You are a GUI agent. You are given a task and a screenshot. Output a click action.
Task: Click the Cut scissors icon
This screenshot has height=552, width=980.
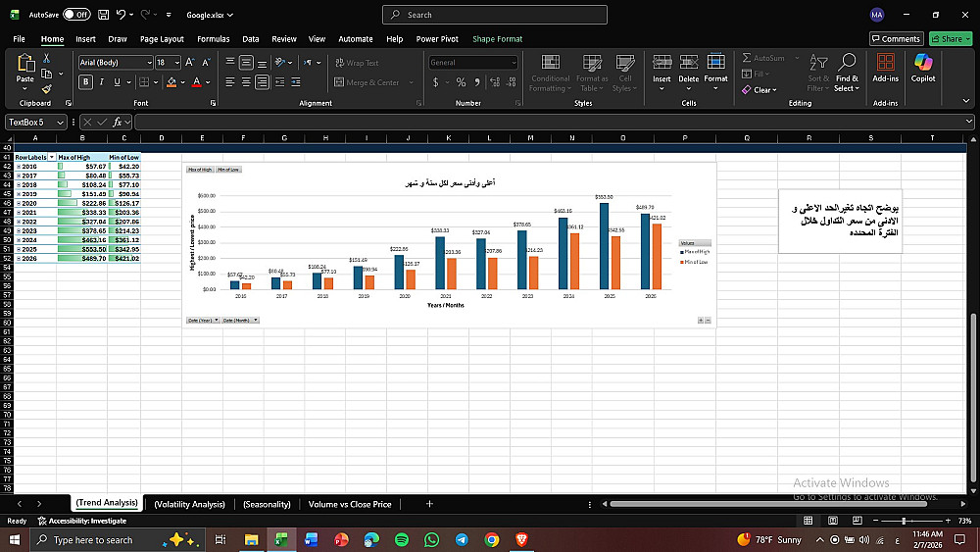tap(46, 58)
